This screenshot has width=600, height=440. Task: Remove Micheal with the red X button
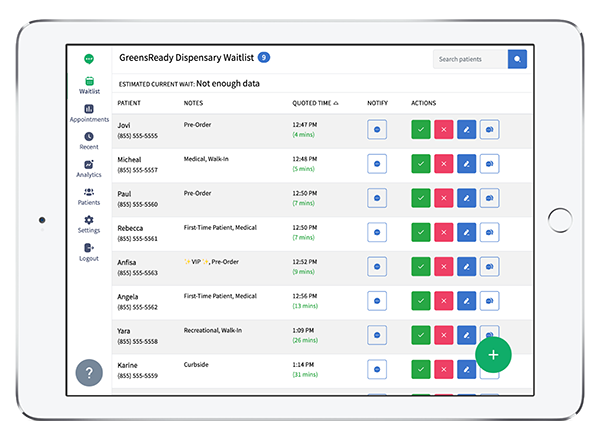click(x=444, y=164)
